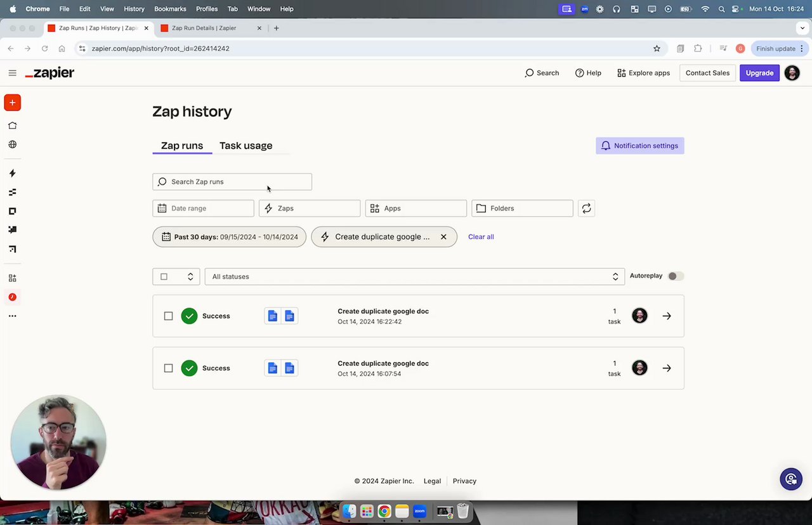Open the Home icon in left sidebar

[12, 126]
